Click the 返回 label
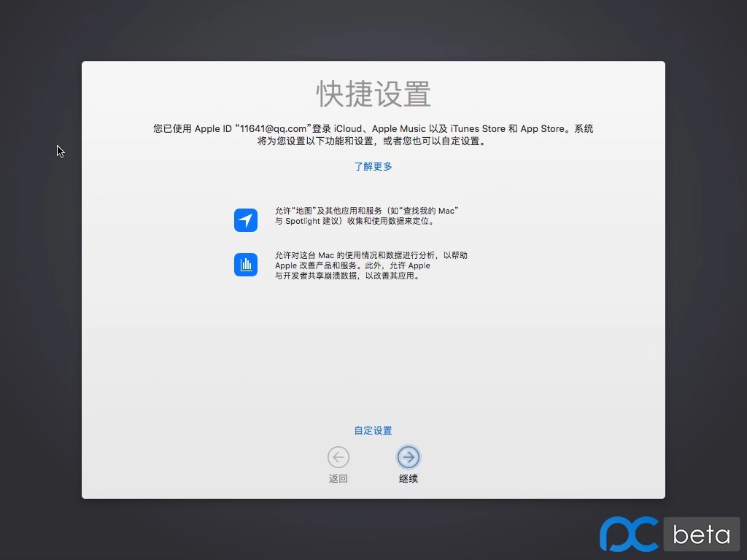This screenshot has width=747, height=560. (338, 478)
